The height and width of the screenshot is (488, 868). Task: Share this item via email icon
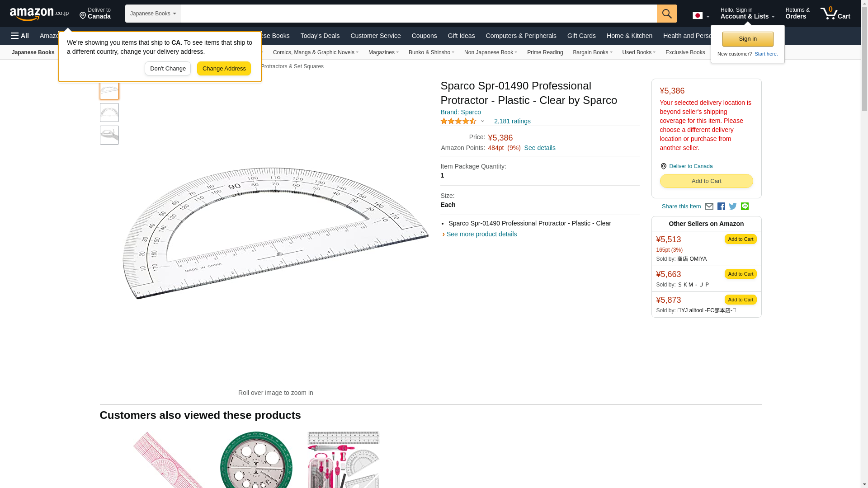[709, 206]
